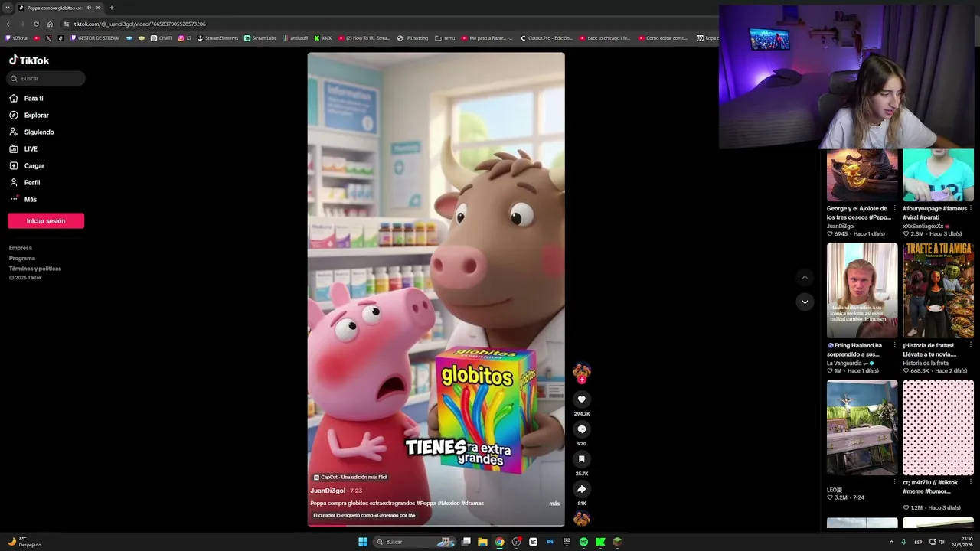The image size is (980, 551).
Task: Reload the page in the browser
Action: coord(36,24)
